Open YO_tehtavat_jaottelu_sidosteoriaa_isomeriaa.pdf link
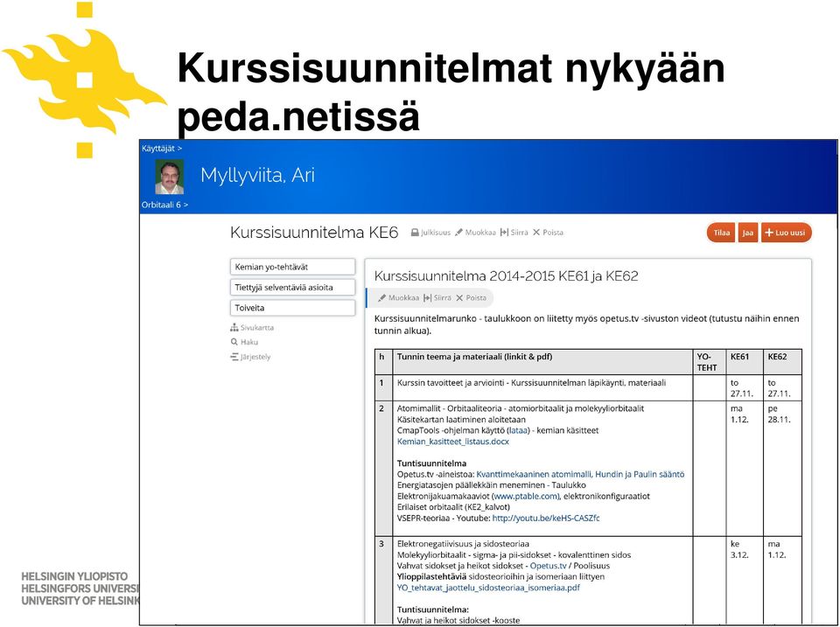This screenshot has width=840, height=627. (488, 588)
